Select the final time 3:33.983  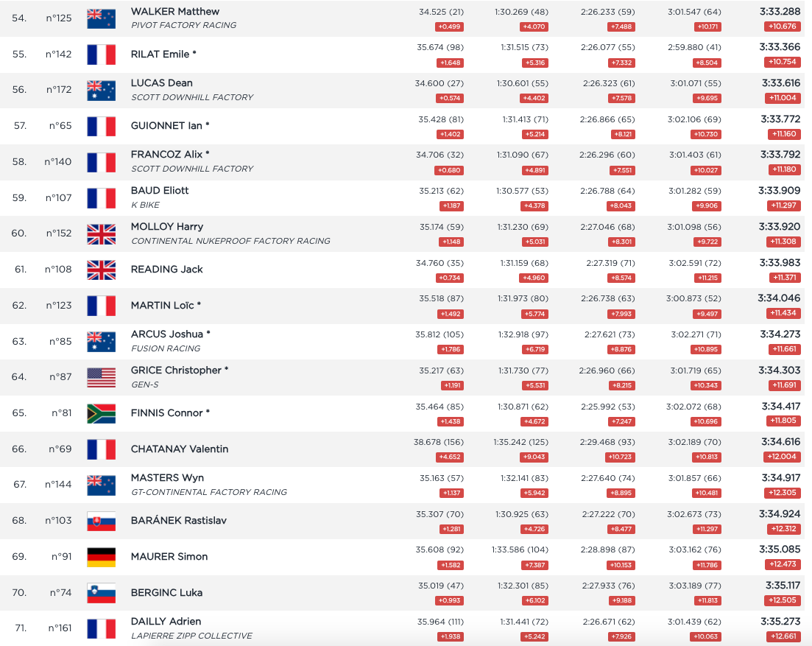point(780,263)
